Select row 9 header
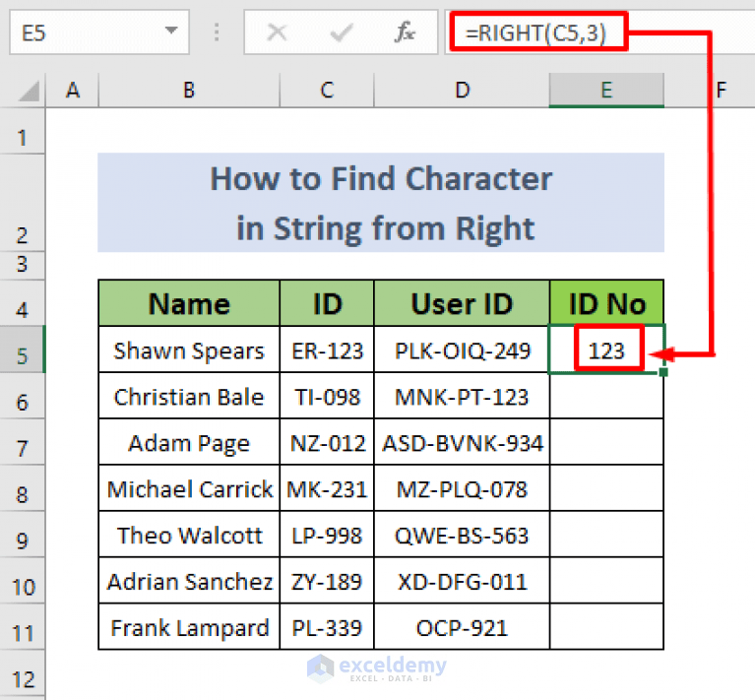 [x=23, y=534]
